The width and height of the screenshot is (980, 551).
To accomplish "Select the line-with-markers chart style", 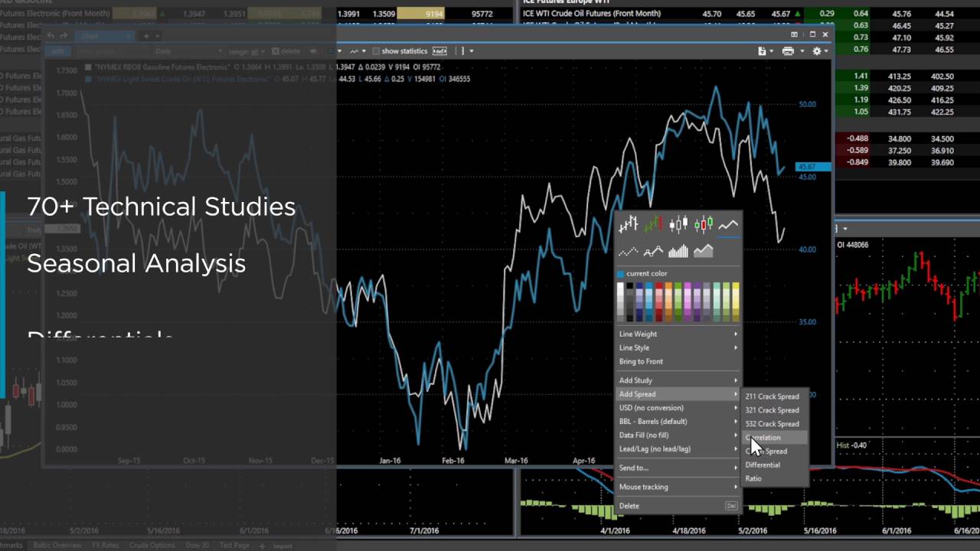I will coord(653,251).
